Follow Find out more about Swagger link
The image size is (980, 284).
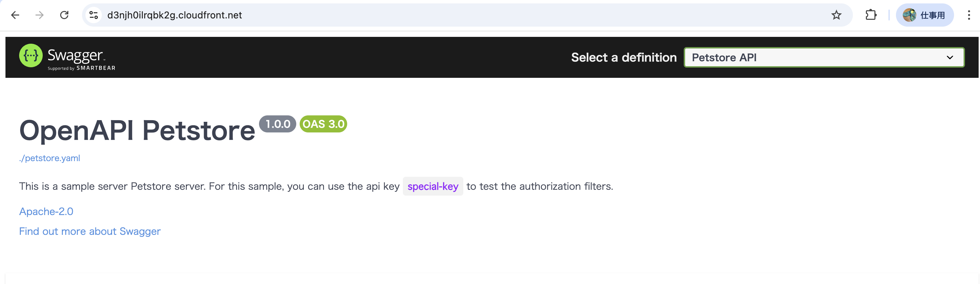point(90,231)
